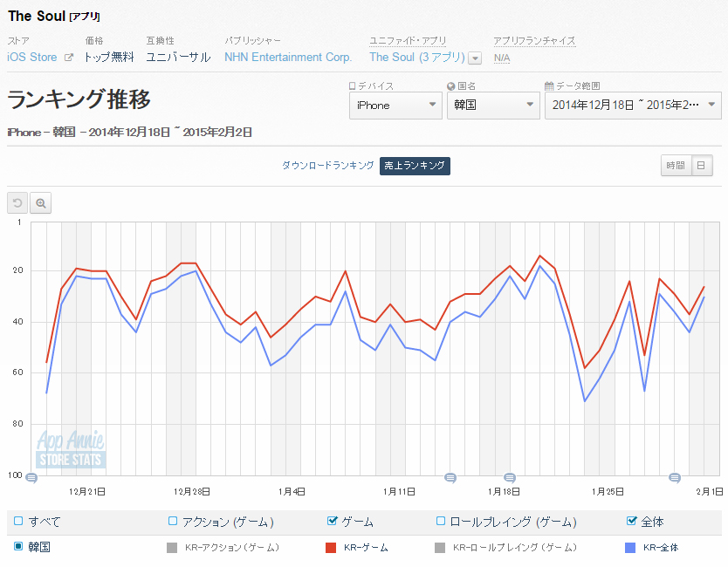Enable the アクション (ゲーム) checkbox
Image resolution: width=728 pixels, height=567 pixels.
coord(173,521)
